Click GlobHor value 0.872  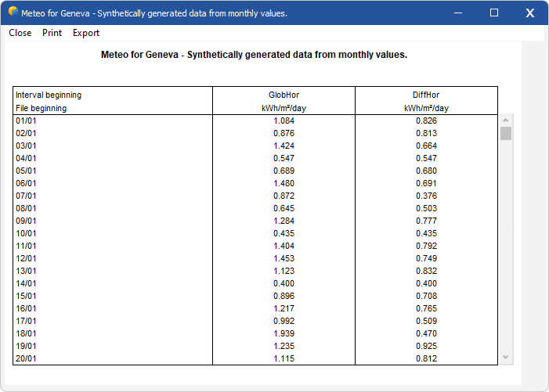tap(284, 196)
